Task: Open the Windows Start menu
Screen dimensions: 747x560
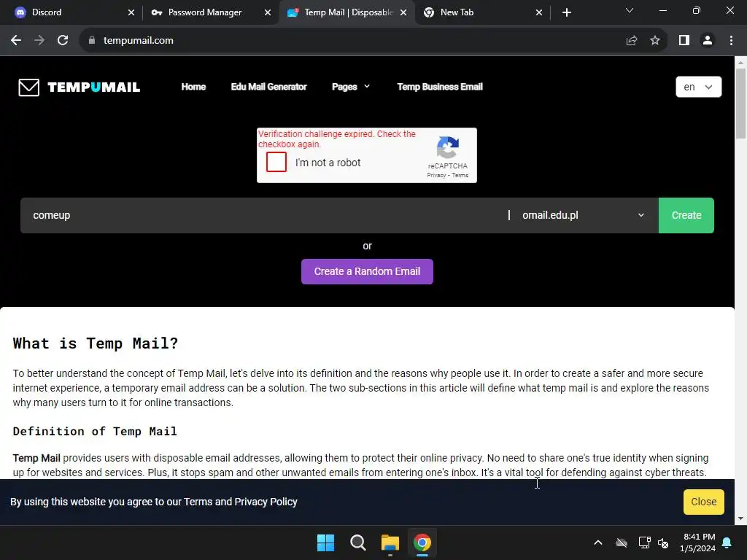Action: [326, 542]
